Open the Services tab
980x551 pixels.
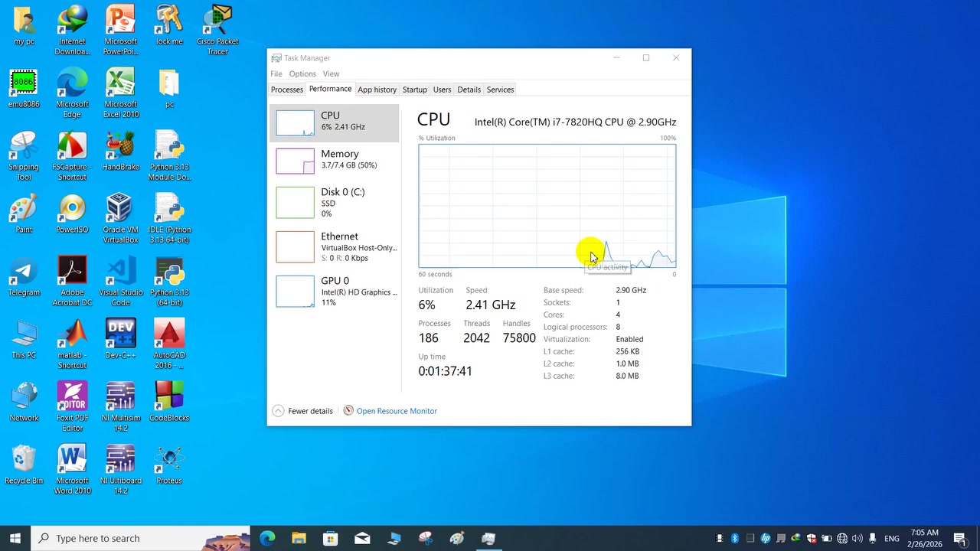500,90
